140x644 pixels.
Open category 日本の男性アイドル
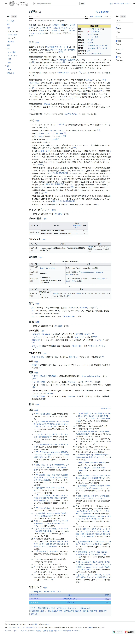[x=46, y=608]
